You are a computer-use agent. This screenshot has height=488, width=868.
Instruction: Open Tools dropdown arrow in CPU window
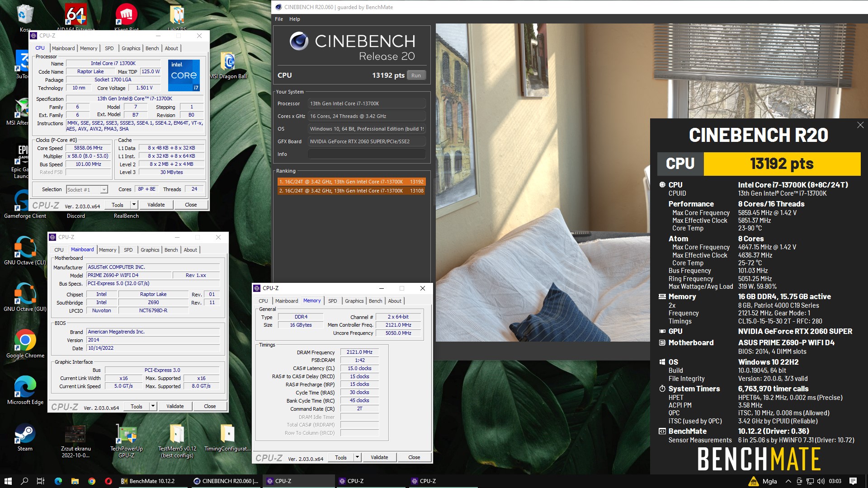(134, 205)
